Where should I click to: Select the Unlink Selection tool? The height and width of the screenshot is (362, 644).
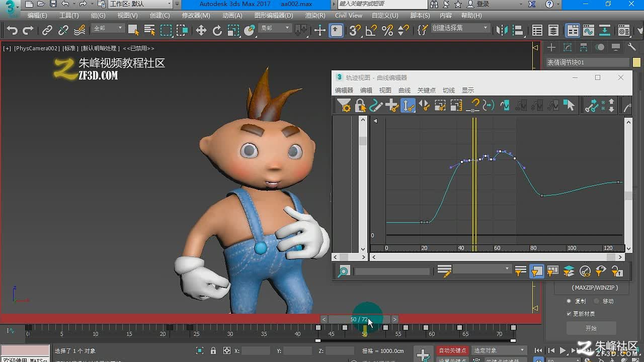tap(63, 31)
